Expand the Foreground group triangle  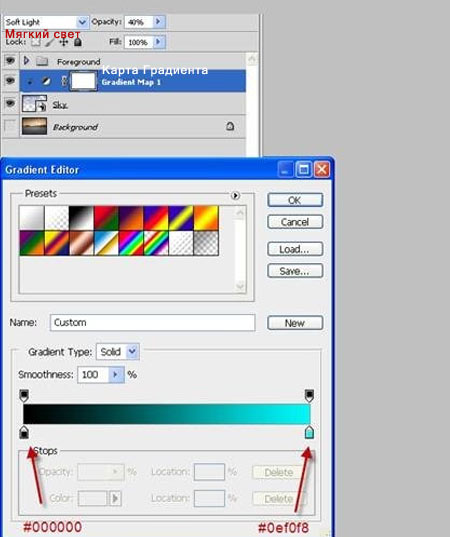point(26,61)
